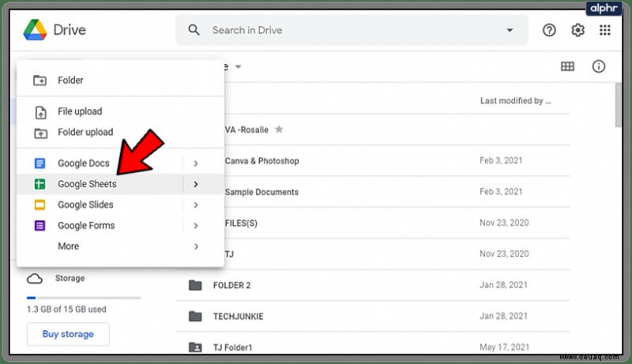Click the new Folder icon in menu

39,80
